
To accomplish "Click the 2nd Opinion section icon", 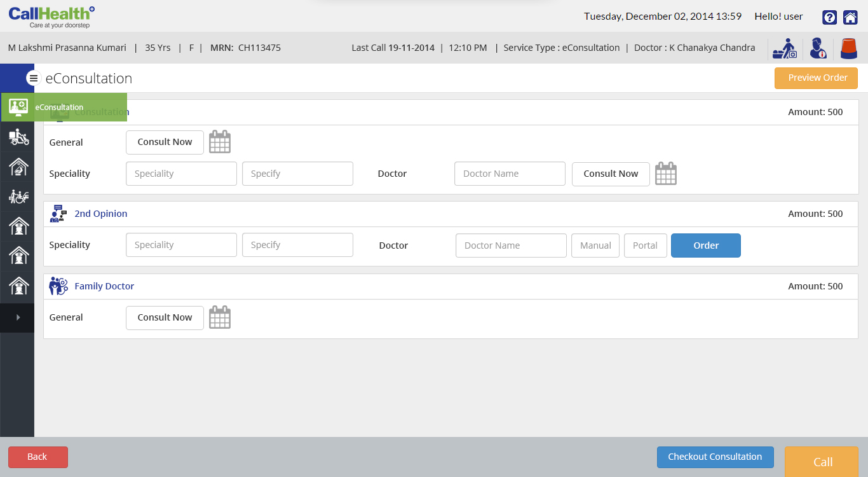I will click(58, 214).
